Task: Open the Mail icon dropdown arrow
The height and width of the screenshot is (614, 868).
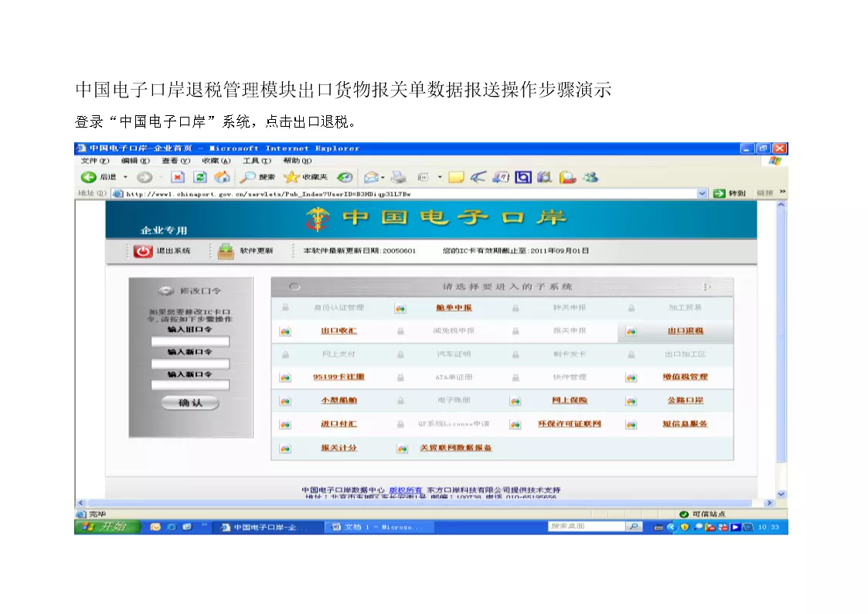Action: pyautogui.click(x=383, y=178)
